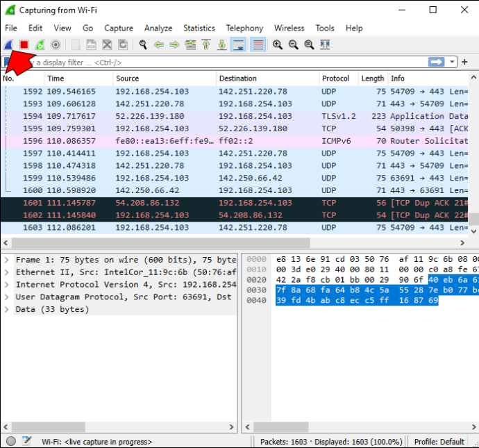
Task: Sort by the Info column header
Action: pyautogui.click(x=428, y=78)
